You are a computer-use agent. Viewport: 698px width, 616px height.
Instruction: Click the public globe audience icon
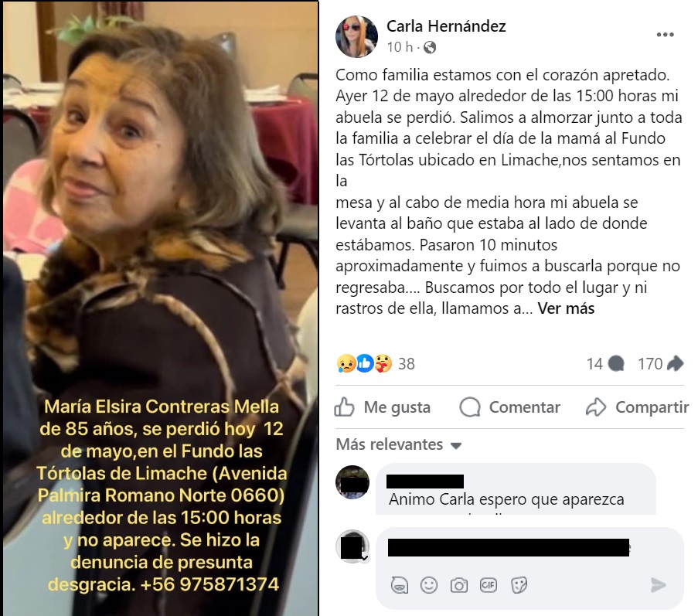[430, 47]
